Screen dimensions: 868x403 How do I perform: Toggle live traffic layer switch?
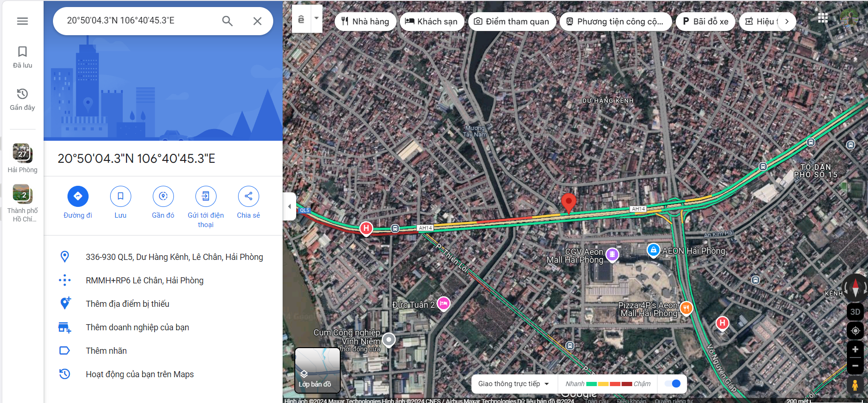(673, 384)
